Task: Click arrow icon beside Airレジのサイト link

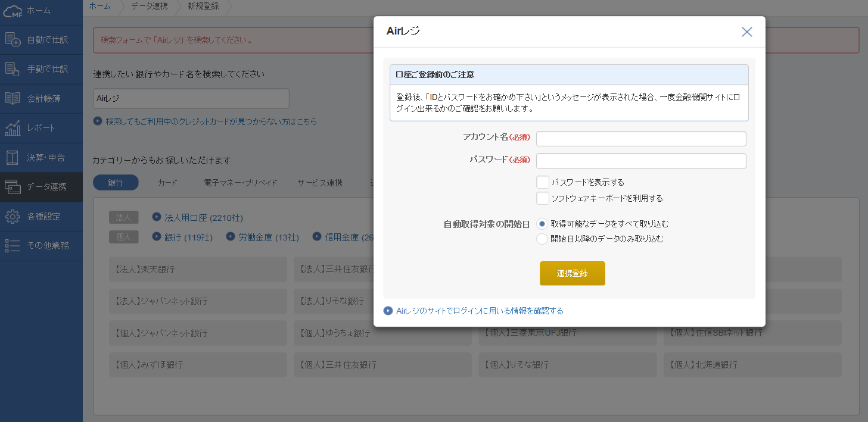Action: (388, 311)
